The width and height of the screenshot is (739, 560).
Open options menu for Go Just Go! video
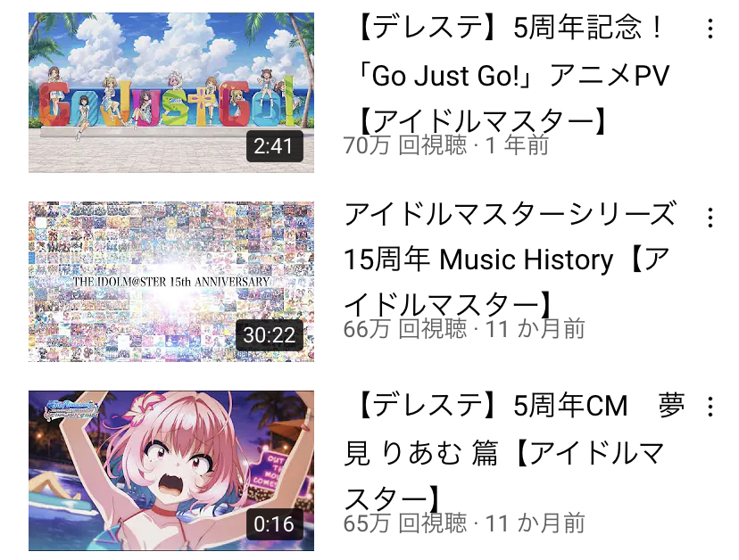tap(710, 29)
